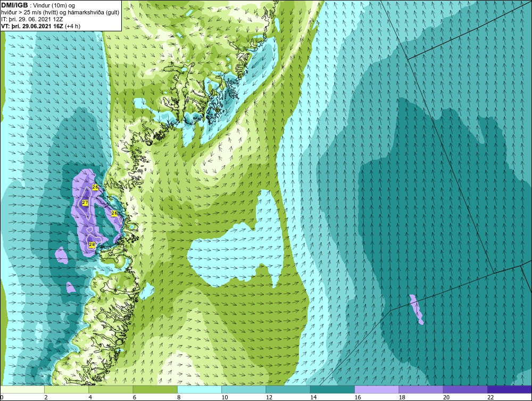Screen dimensions: 532x401
Task: Select the 6–8 m/s olive green legend swatch
Action: 155,389
